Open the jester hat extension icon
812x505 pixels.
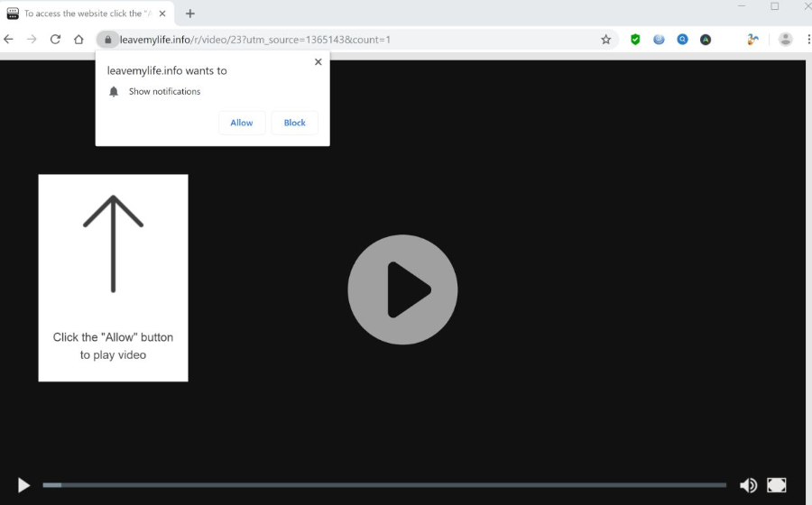pyautogui.click(x=752, y=40)
